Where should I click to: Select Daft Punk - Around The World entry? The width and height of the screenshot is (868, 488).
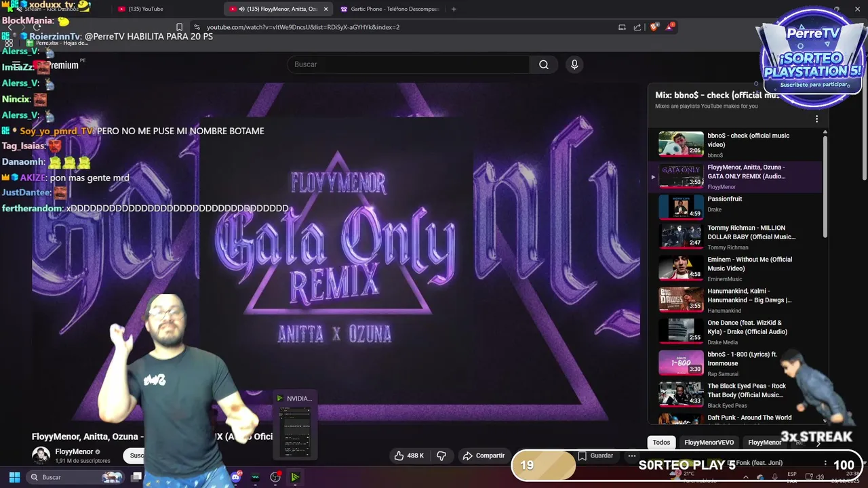739,418
